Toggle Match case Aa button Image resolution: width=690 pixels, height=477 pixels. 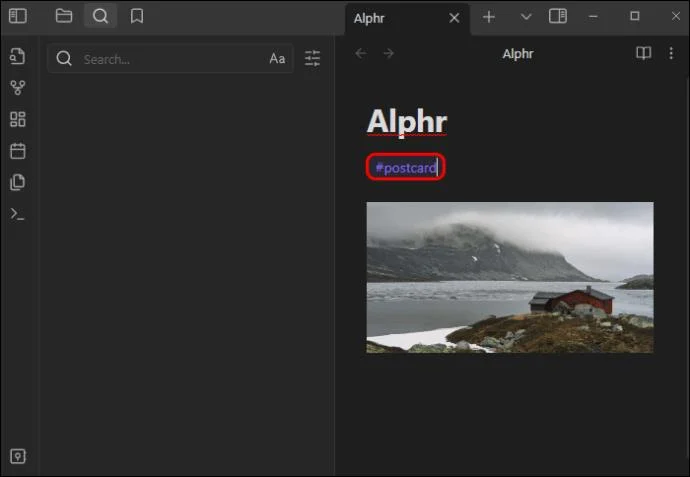click(x=277, y=59)
